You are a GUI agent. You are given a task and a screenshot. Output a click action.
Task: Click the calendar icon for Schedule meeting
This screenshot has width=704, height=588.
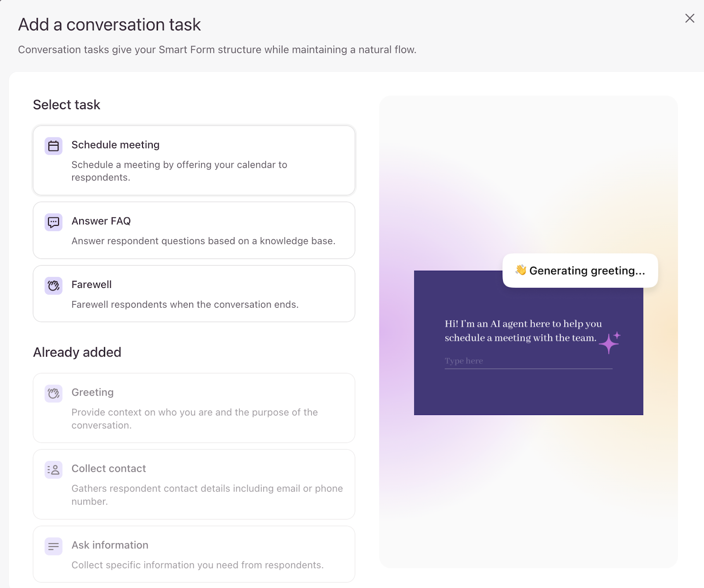coord(53,146)
